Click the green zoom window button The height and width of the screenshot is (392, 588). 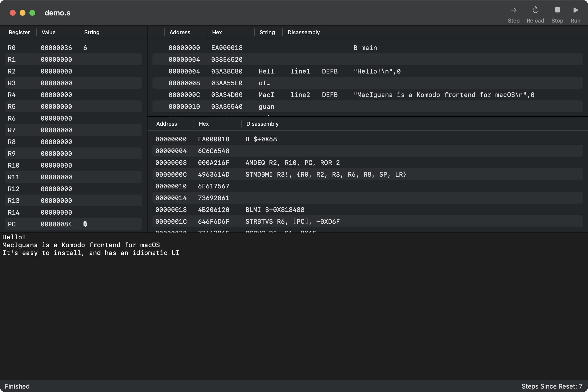click(32, 13)
